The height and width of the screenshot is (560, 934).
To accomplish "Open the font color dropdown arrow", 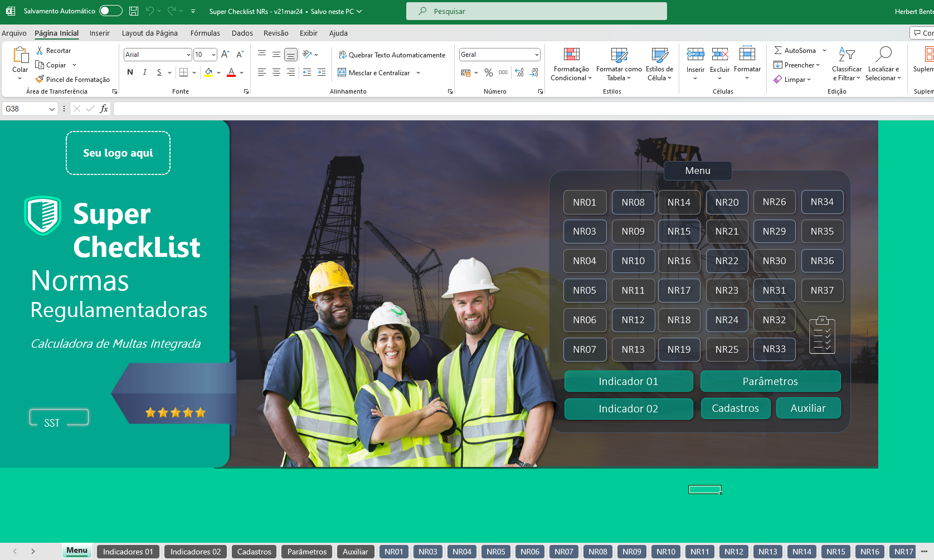I will pyautogui.click(x=242, y=72).
